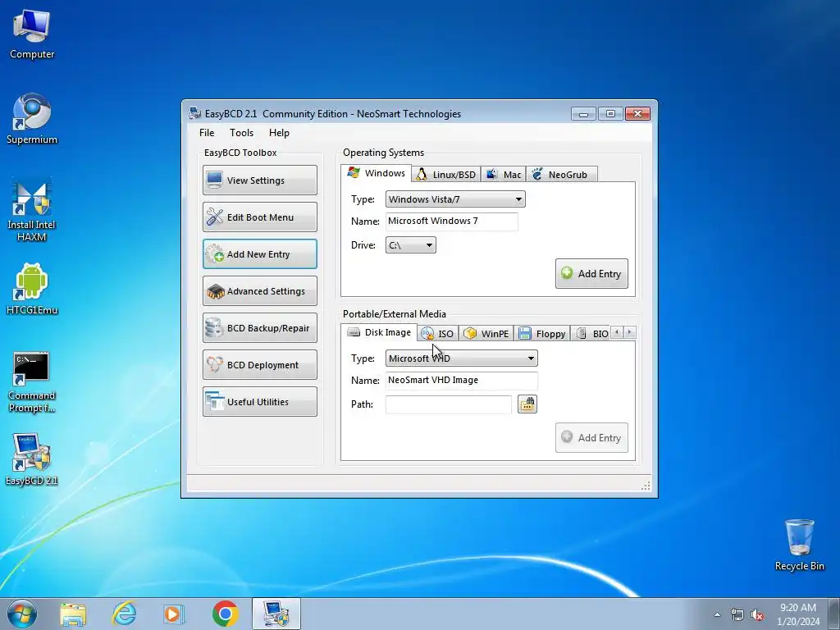Click the HTCG1Emu Android shortcut
Viewport: 840px width, 630px height.
tap(32, 289)
